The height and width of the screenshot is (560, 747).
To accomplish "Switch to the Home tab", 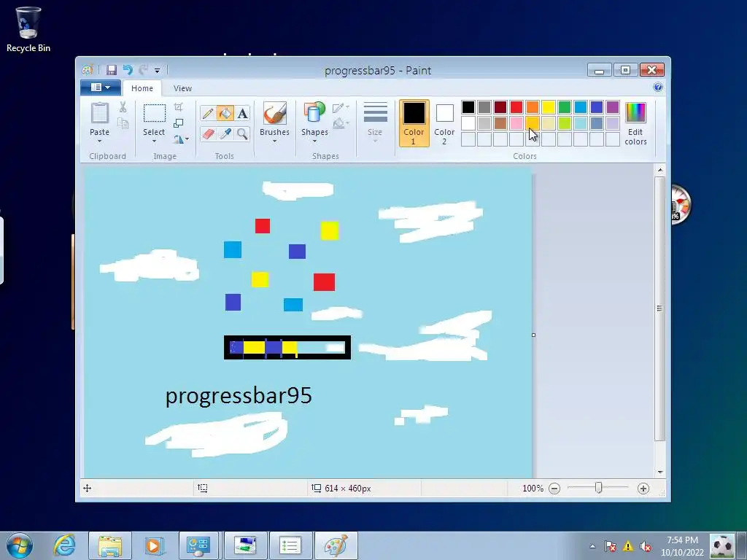I will point(142,88).
